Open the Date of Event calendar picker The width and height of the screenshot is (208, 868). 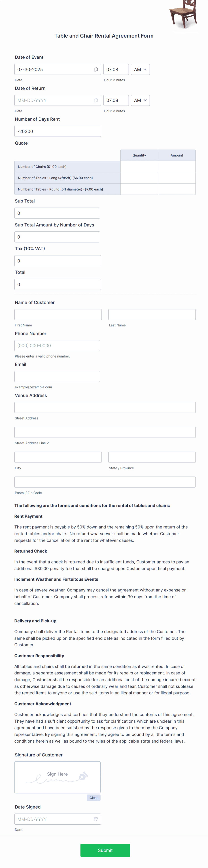point(96,69)
